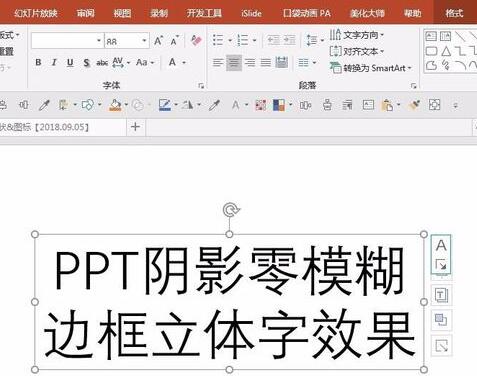Click the paint bucket shape fill icon

pyautogui.click(x=115, y=105)
